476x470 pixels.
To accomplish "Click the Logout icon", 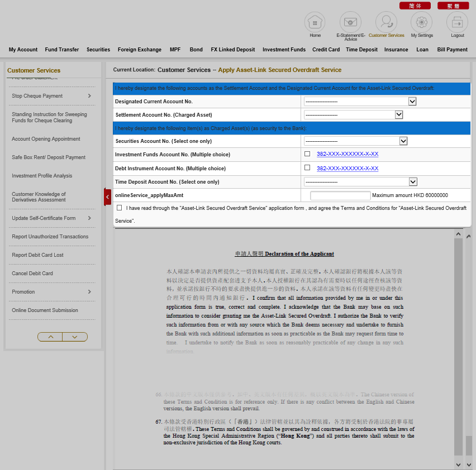I will tap(457, 22).
